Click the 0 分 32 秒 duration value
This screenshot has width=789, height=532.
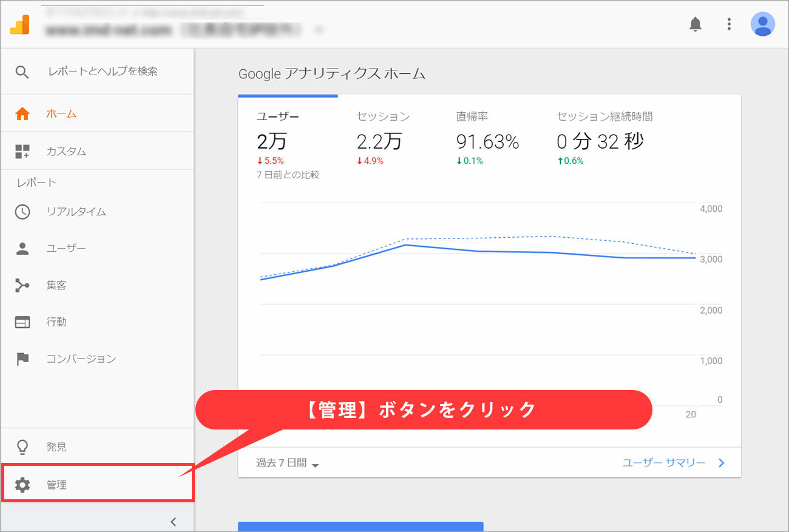[x=600, y=141]
